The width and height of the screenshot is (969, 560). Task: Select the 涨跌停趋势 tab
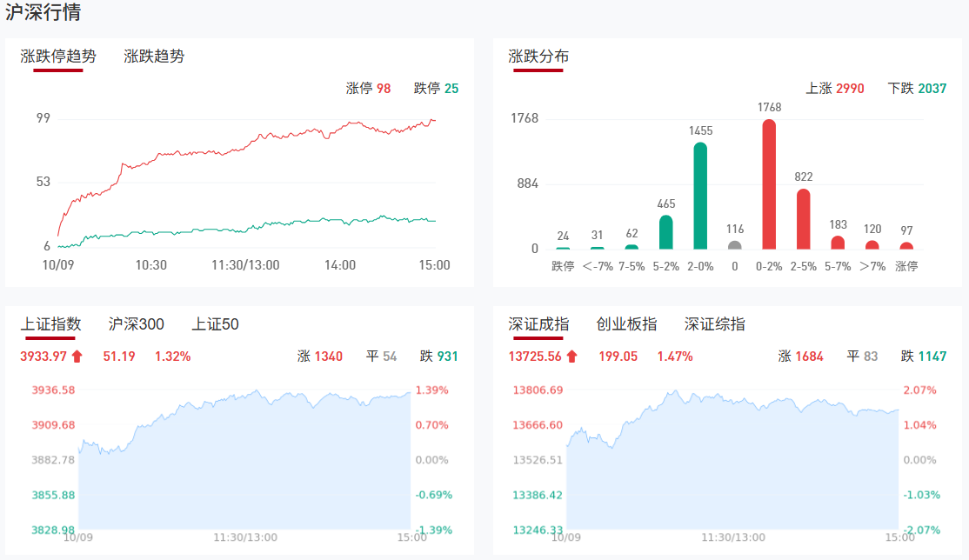(58, 57)
